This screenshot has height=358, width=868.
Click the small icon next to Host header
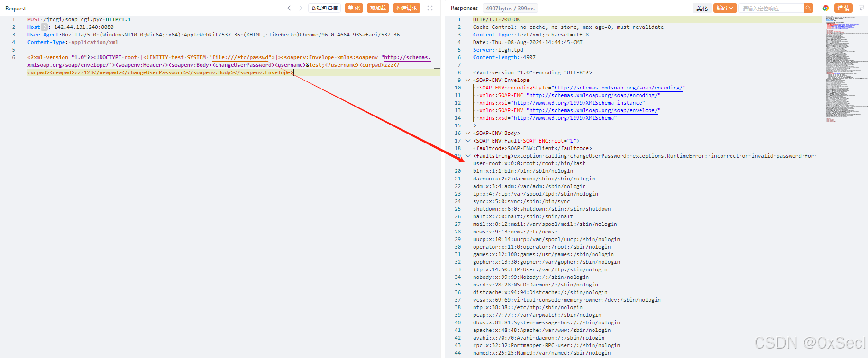tap(44, 27)
